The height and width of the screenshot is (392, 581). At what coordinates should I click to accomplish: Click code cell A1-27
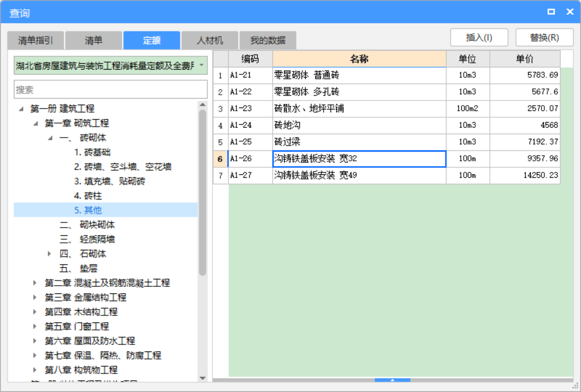pos(250,175)
